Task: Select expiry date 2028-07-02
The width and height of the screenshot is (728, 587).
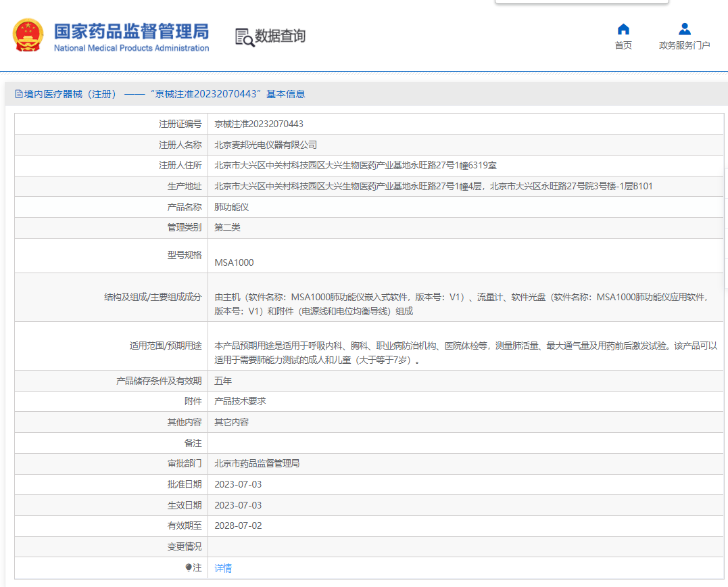Action: click(238, 525)
